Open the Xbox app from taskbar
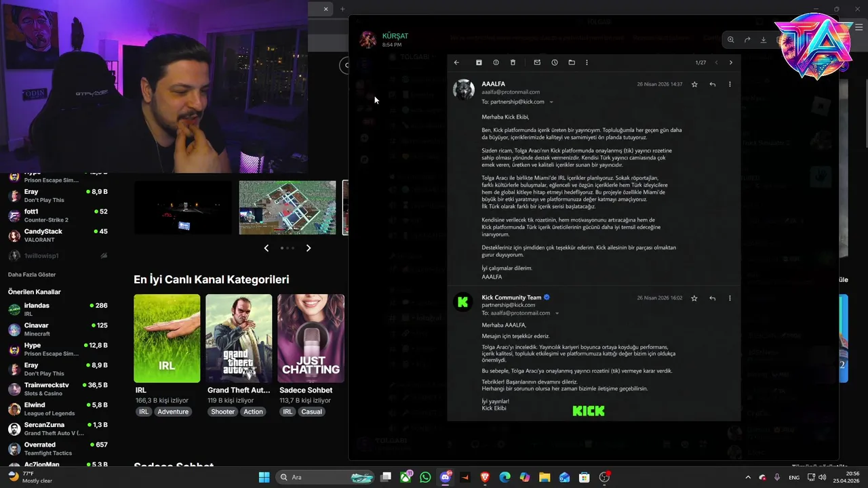Screen dimensions: 868x488 click(406, 477)
